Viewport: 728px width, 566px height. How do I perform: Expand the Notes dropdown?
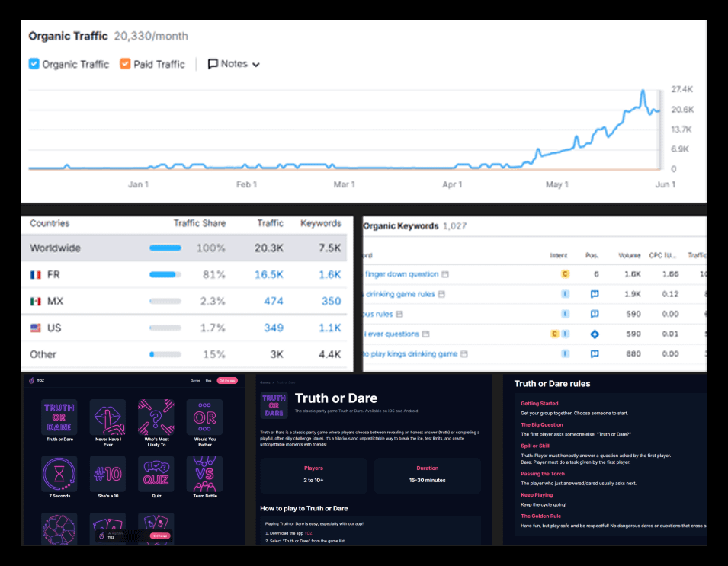tap(234, 64)
